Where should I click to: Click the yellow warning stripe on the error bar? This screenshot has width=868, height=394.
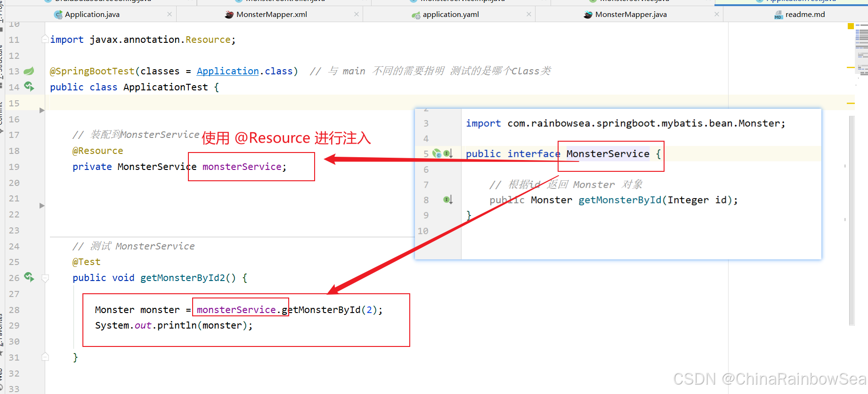pyautogui.click(x=851, y=103)
